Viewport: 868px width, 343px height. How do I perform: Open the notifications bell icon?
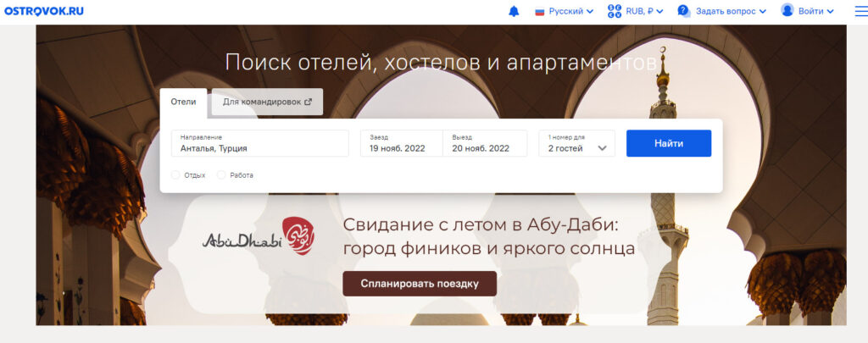514,12
